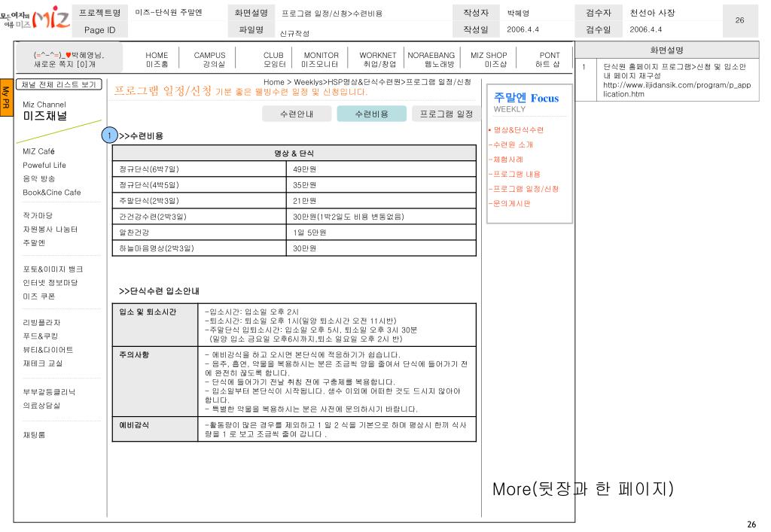Open 프로그램 일정/신청 in Focus panel
Image resolution: width=771 pixels, height=532 pixels.
(524, 189)
